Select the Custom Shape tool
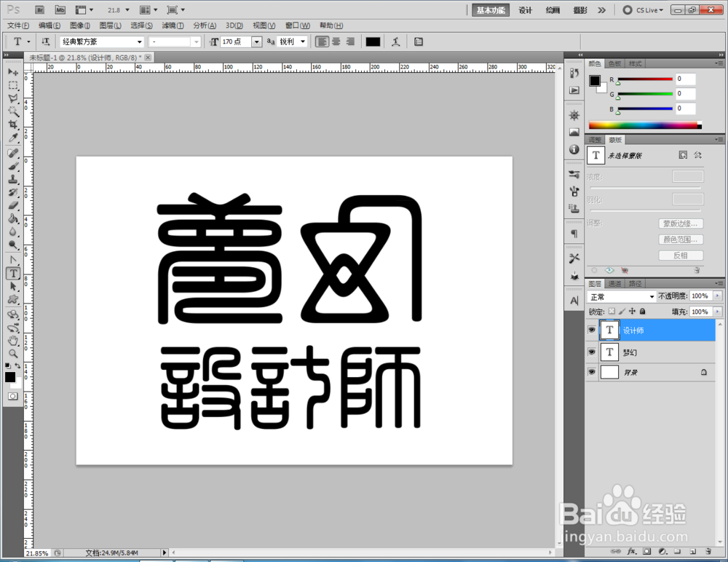The width and height of the screenshot is (728, 562). (x=13, y=300)
